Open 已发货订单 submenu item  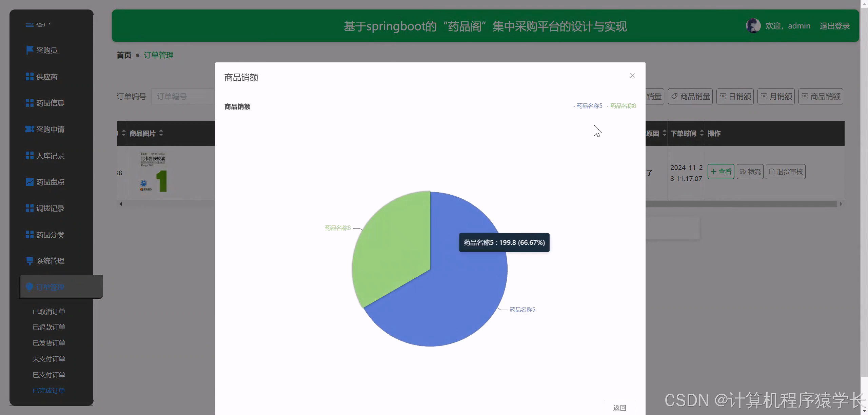coord(49,343)
